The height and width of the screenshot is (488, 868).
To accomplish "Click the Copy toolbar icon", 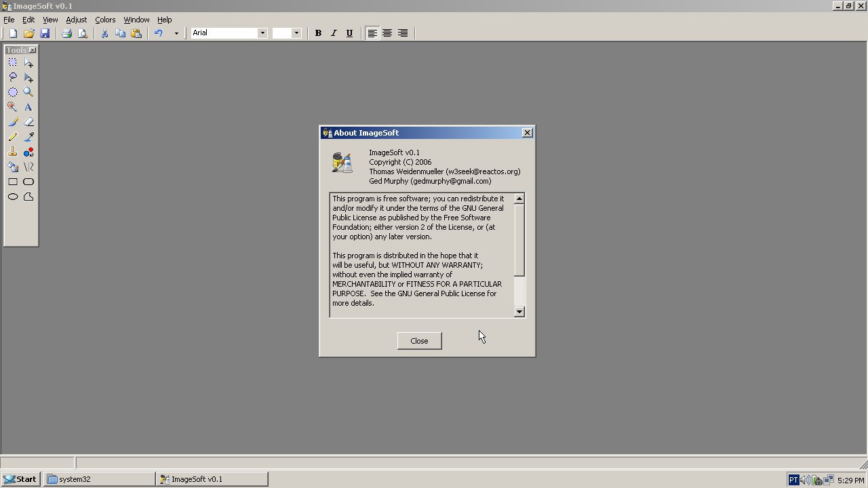I will (120, 33).
